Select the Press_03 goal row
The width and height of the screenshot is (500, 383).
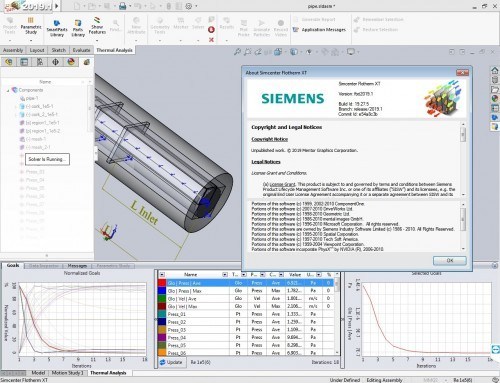pyautogui.click(x=247, y=330)
